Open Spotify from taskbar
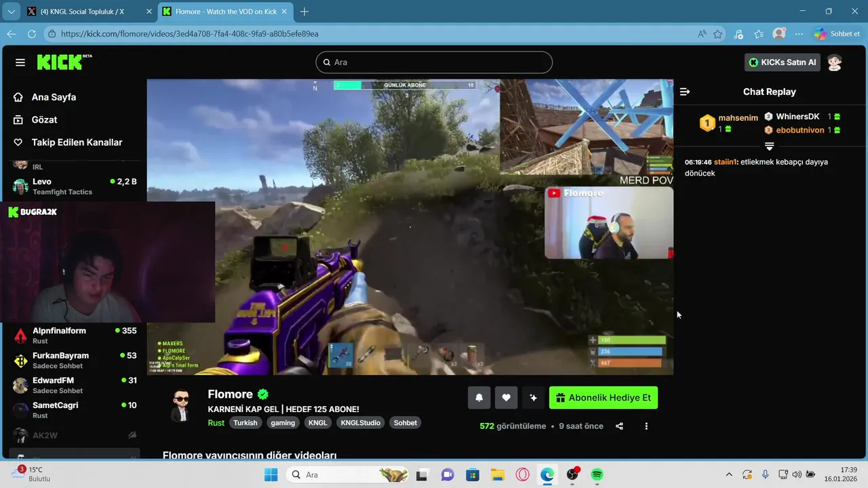Viewport: 868px width, 488px height. [x=597, y=474]
